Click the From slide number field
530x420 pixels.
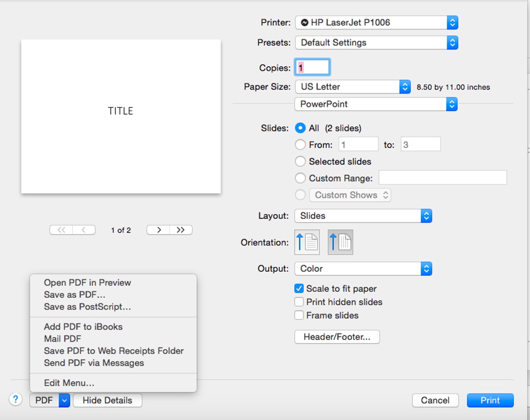coord(358,144)
